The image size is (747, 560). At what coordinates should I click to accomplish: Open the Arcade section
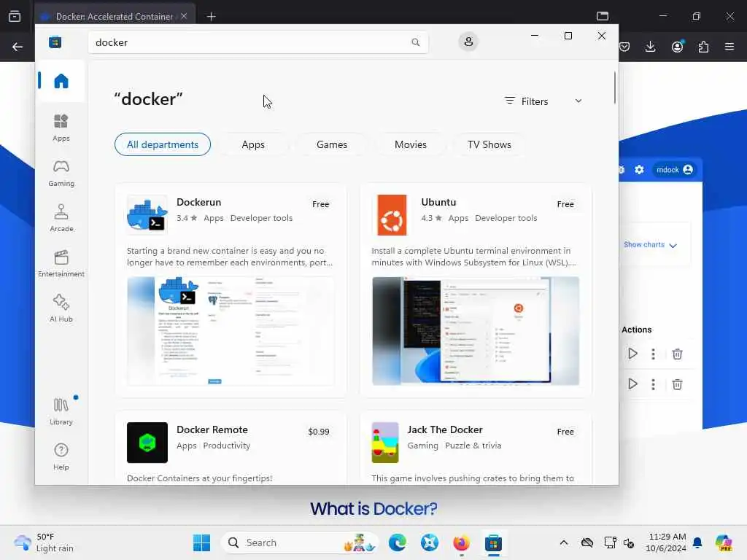click(61, 218)
